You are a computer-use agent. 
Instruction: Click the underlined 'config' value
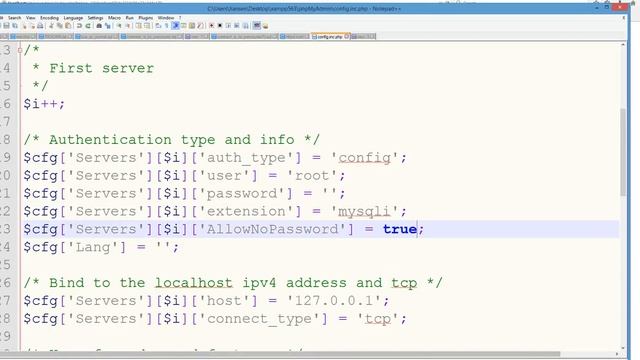tap(364, 158)
